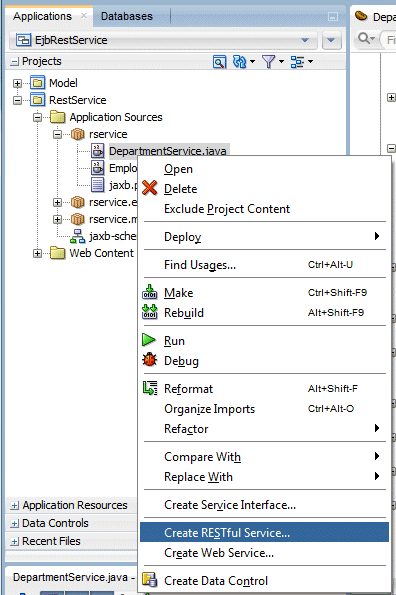Click the jaxb.p properties file icon
This screenshot has width=396, height=595.
pyautogui.click(x=97, y=185)
